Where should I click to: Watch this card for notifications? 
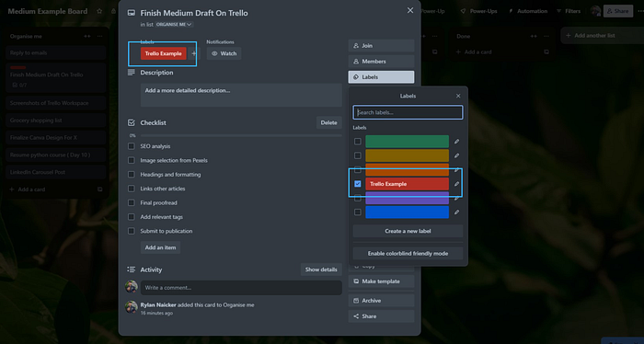(224, 53)
